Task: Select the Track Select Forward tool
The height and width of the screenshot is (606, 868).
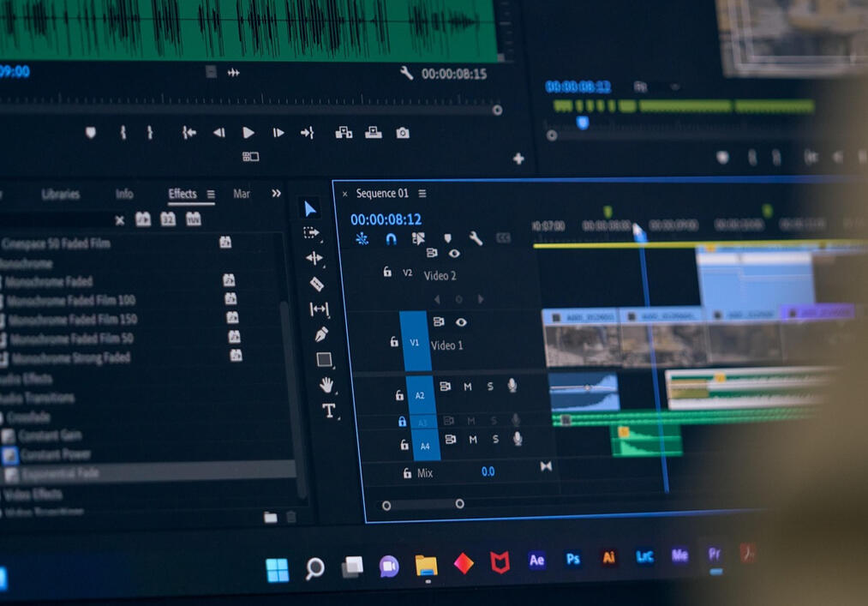Action: [312, 233]
